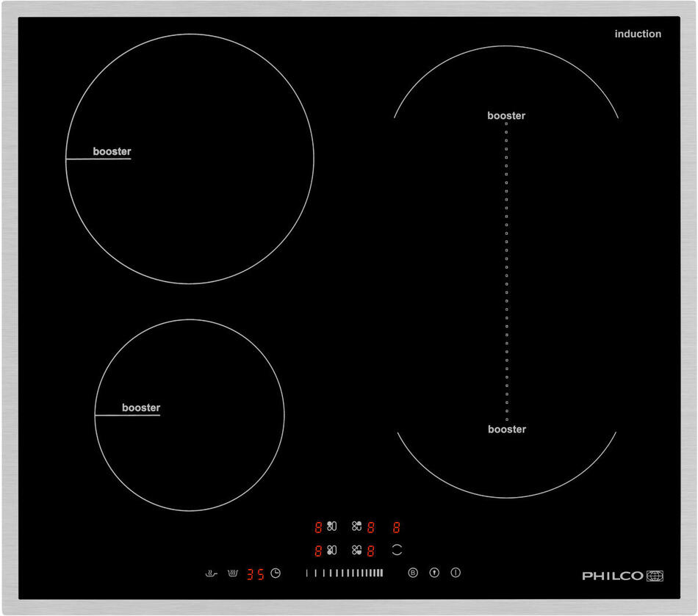Click the PHILCO brand logo
Screen dimensions: 698x616
pos(623,576)
